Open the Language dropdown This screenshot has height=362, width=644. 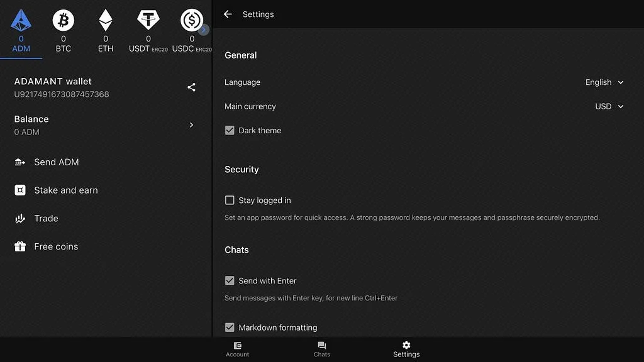pos(604,82)
